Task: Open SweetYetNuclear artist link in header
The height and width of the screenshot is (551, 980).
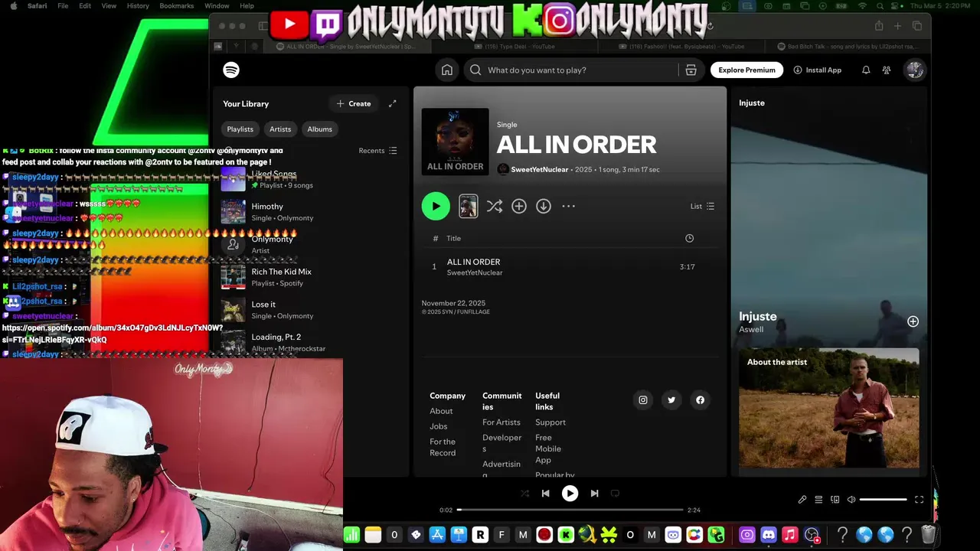Action: (x=539, y=169)
